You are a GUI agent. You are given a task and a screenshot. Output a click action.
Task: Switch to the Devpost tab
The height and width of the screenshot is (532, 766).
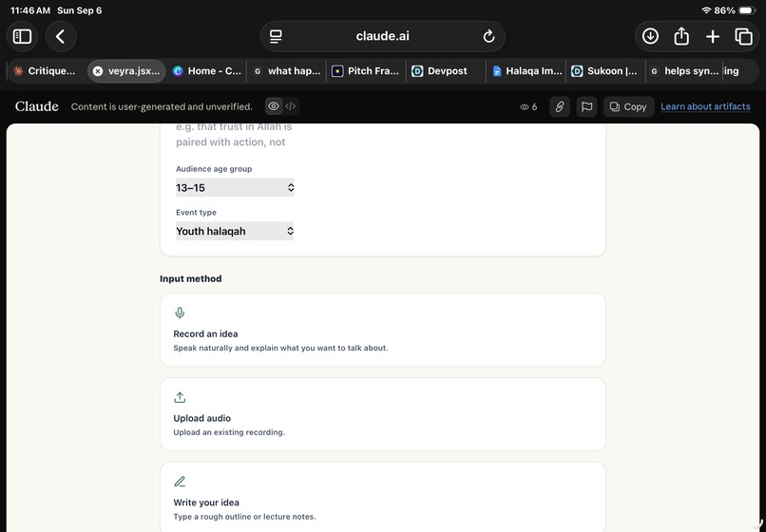[446, 71]
